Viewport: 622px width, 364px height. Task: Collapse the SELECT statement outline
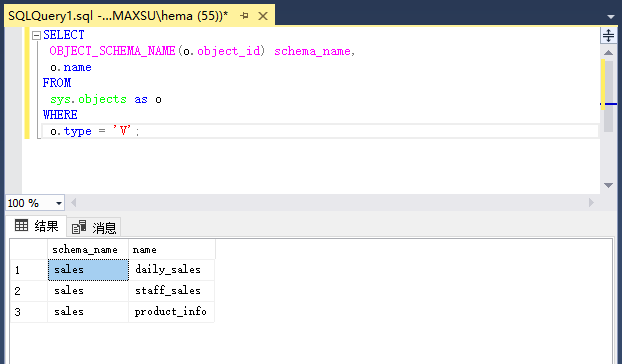(x=36, y=35)
